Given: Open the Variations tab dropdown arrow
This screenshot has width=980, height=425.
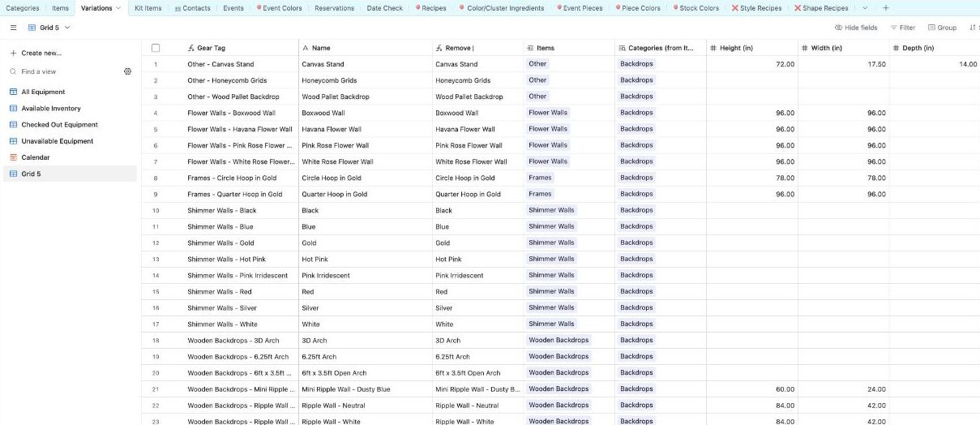Looking at the screenshot, I should coord(118,8).
